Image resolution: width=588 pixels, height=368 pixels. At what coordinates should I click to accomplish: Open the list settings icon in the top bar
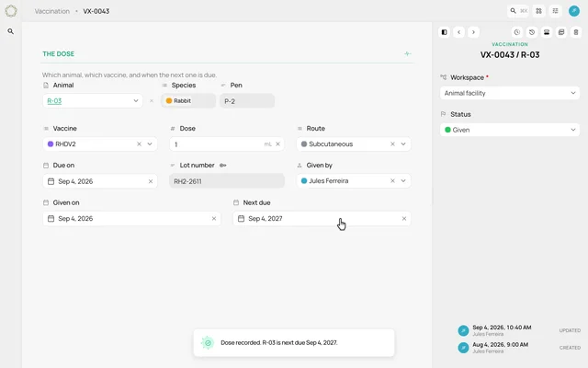(x=555, y=11)
